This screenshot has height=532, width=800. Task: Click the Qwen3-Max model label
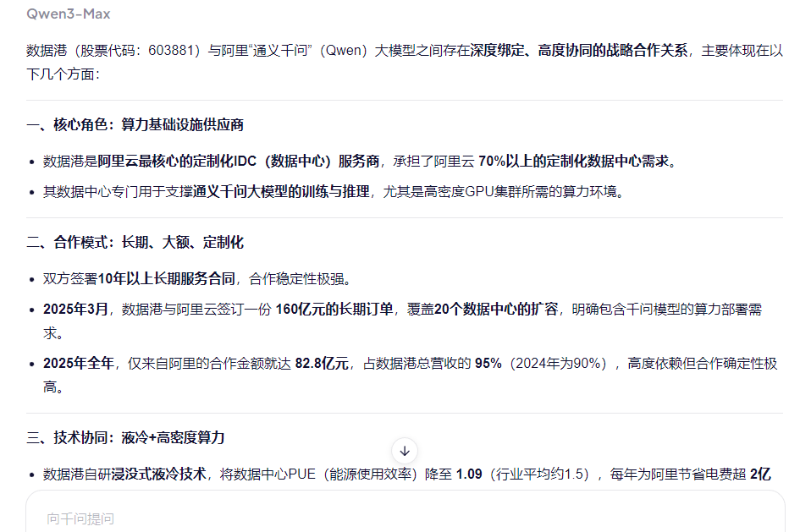69,14
